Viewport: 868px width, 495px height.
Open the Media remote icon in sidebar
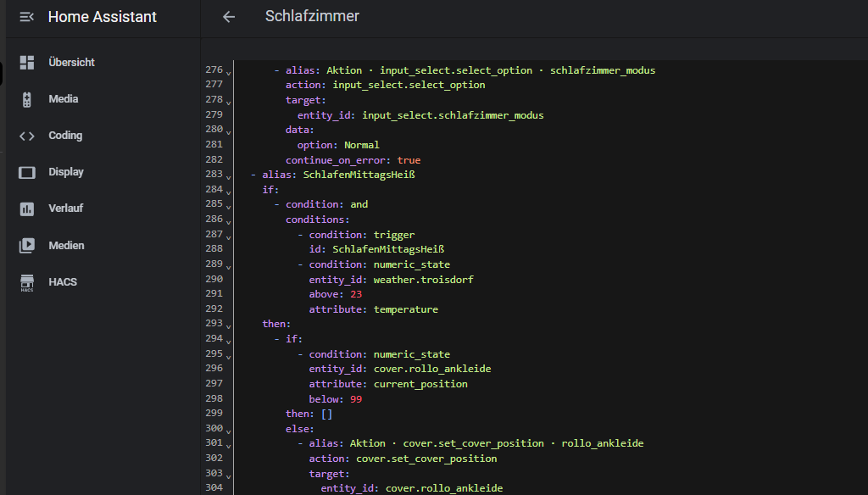[x=26, y=99]
